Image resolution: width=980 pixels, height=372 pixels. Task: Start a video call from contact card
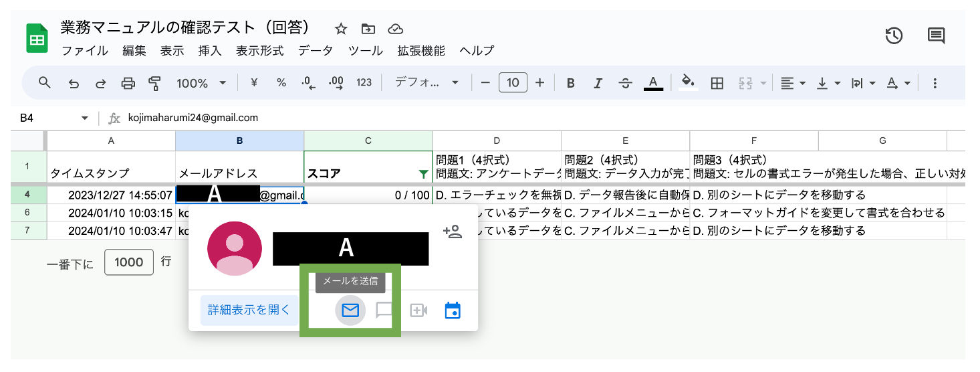418,310
